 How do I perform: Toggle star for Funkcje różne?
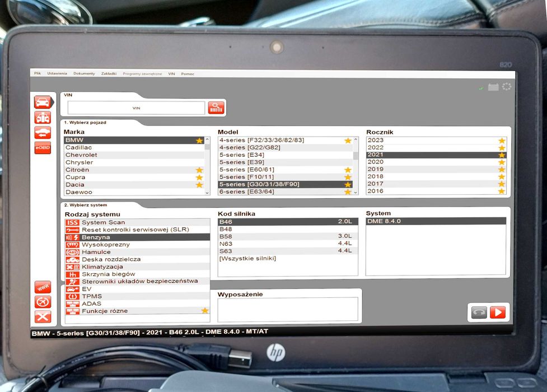(x=205, y=310)
